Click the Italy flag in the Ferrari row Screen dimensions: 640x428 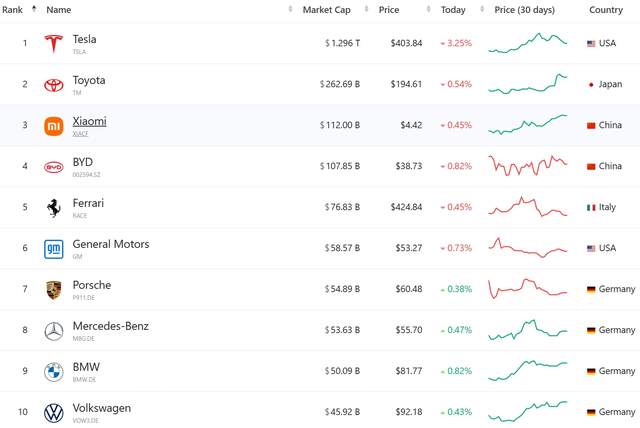[x=591, y=208]
